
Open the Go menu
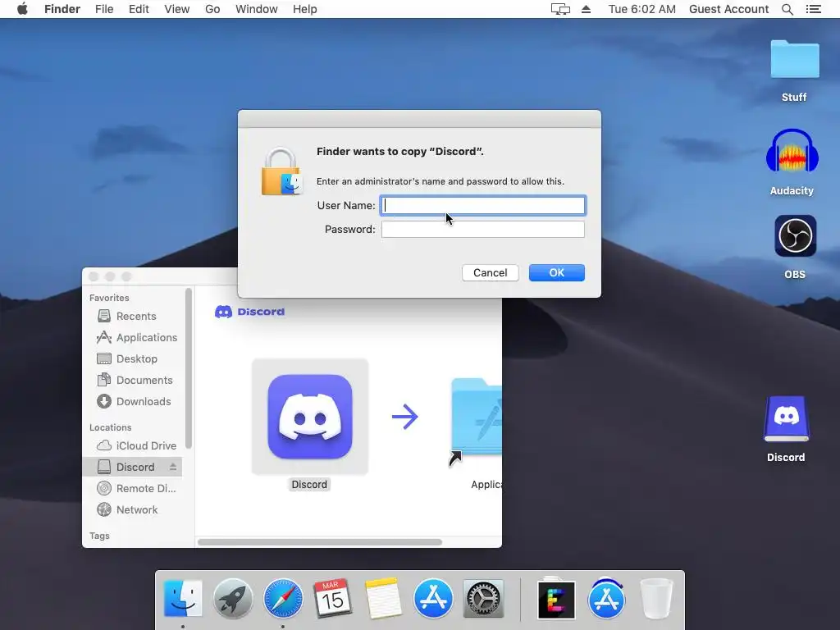212,9
